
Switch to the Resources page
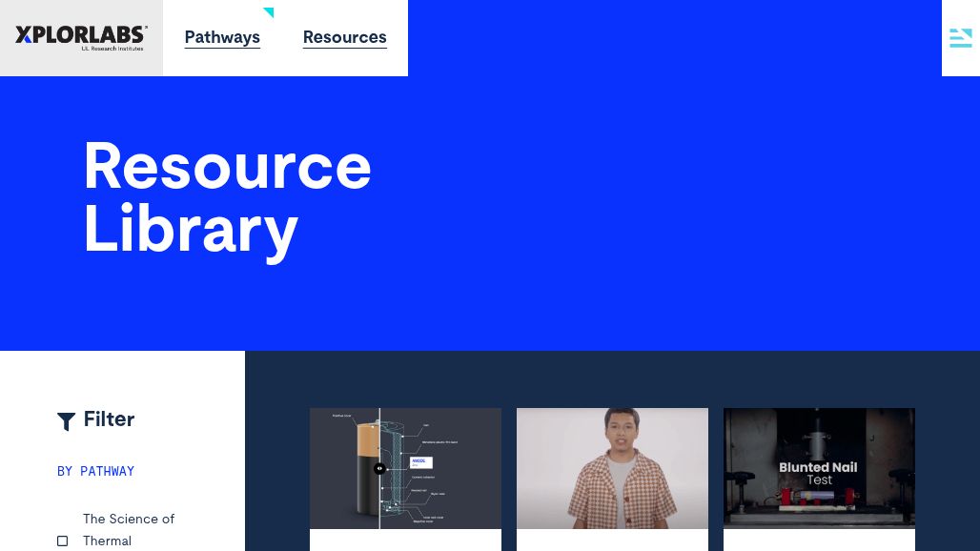[x=344, y=37]
